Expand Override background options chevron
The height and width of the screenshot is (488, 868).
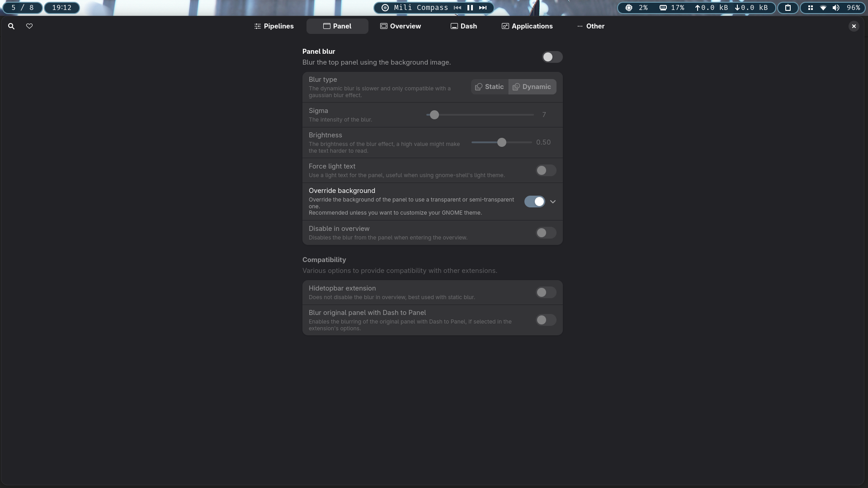tap(553, 202)
